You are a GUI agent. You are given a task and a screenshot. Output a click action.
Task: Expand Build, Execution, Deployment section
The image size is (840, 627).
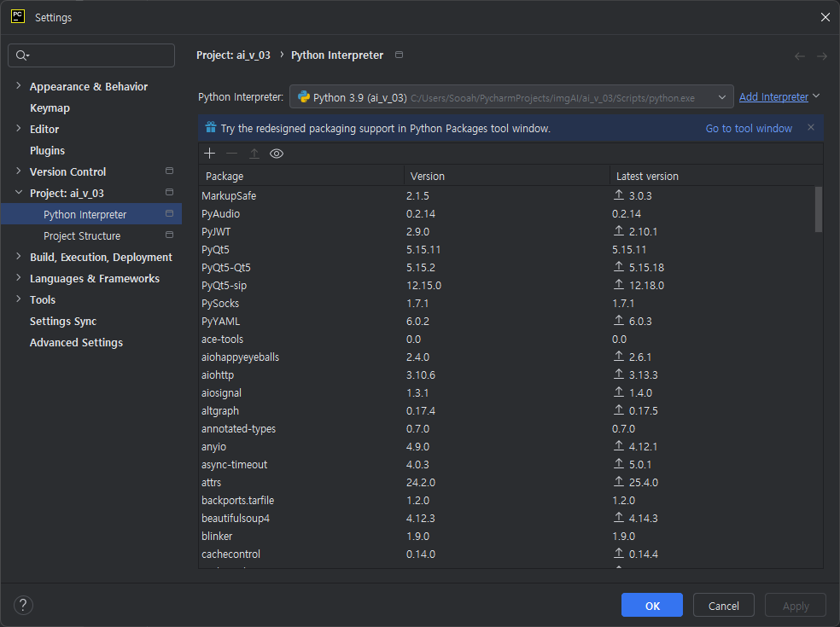18,257
